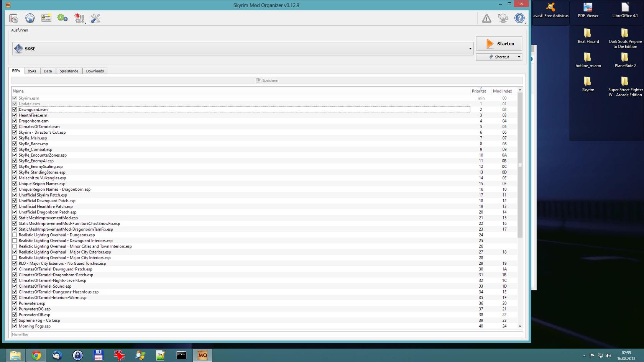
Task: Open the Shortcut dropdown menu
Action: click(x=519, y=57)
